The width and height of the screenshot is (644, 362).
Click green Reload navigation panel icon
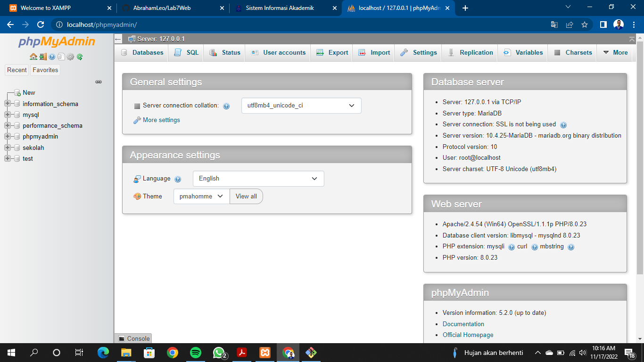(x=80, y=57)
